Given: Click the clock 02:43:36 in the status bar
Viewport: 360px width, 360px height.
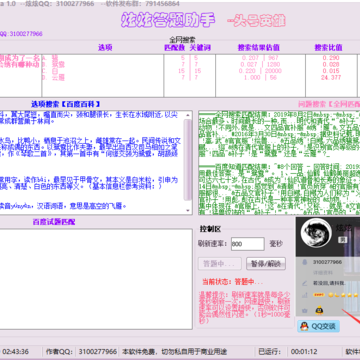Looking at the screenshot, I should 15,352.
